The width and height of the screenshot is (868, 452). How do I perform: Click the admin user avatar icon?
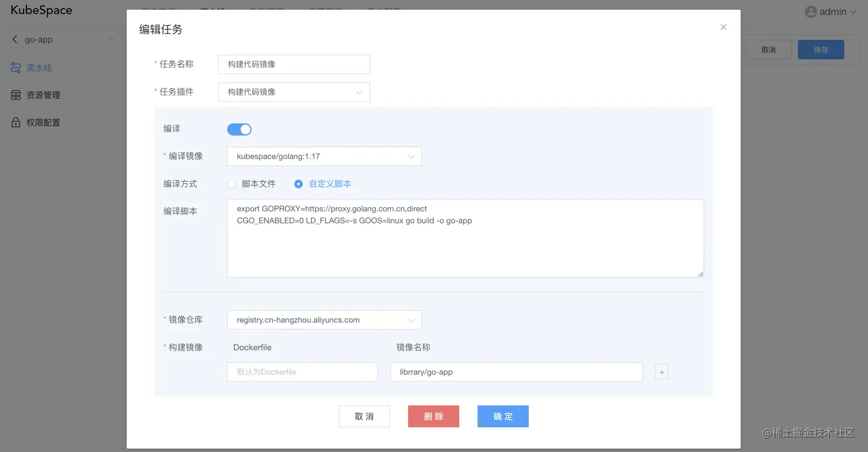coord(811,11)
